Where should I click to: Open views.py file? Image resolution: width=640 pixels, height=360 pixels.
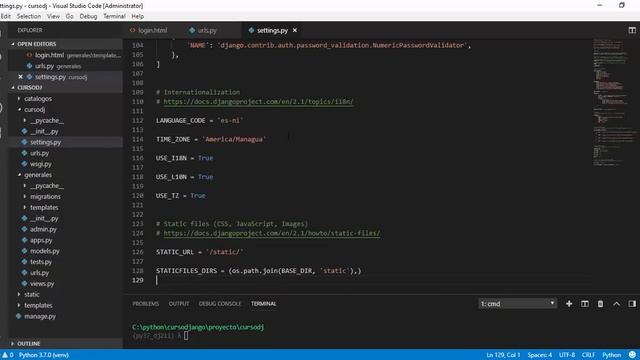42,284
